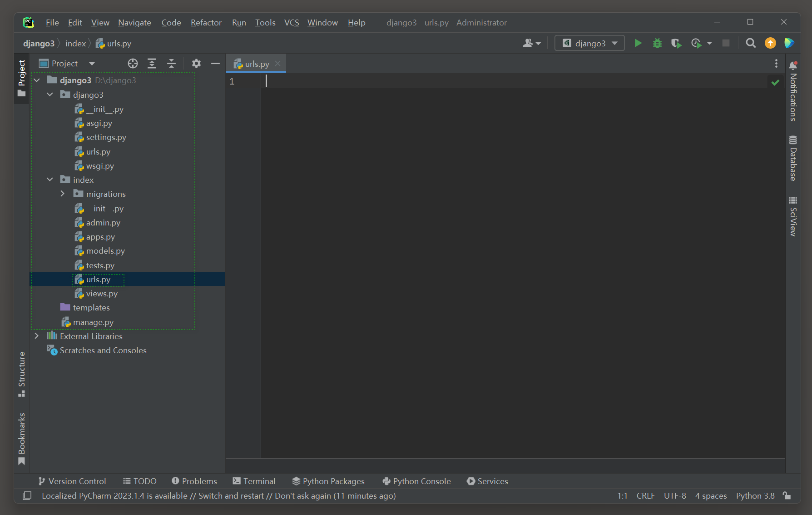The height and width of the screenshot is (515, 812).
Task: Click tool windows quick access icon
Action: click(x=27, y=495)
